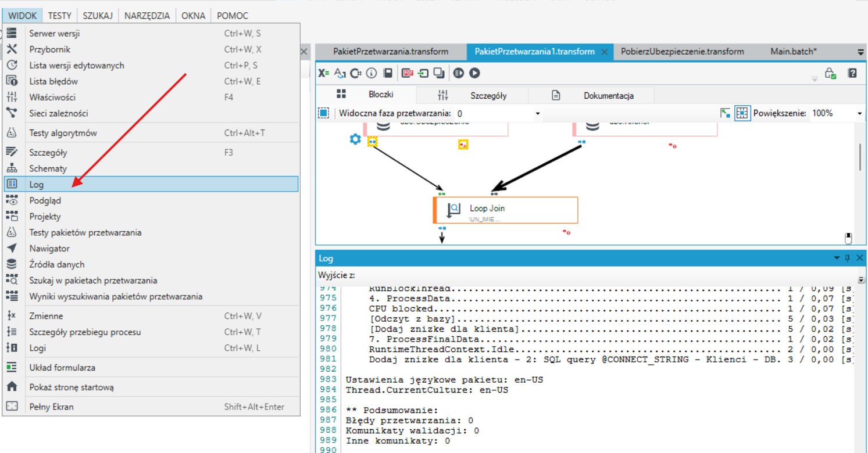
Task: Save the package with the floppy disk icon
Action: click(388, 73)
